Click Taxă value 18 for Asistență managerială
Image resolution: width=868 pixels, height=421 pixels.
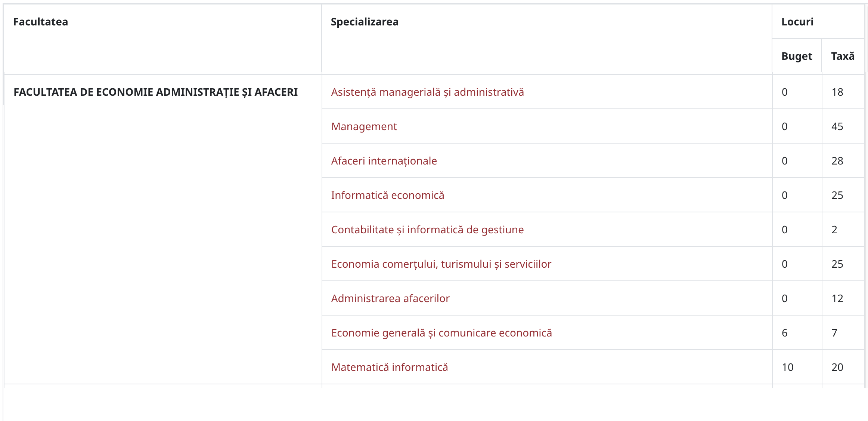pos(837,92)
